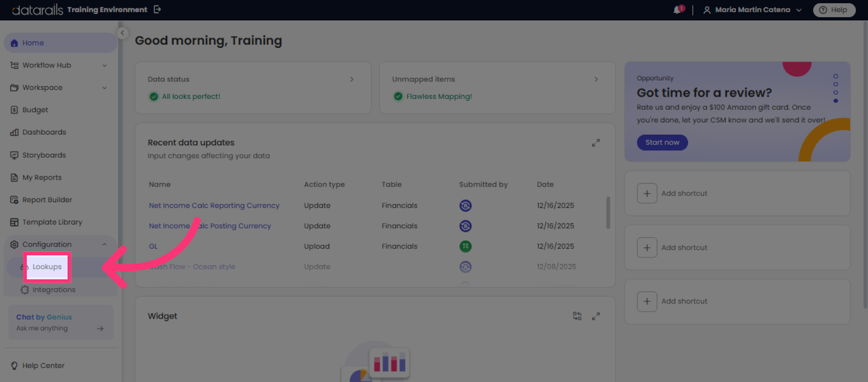This screenshot has width=868, height=382.
Task: Collapse the sidebar with the arrow button
Action: [x=123, y=33]
